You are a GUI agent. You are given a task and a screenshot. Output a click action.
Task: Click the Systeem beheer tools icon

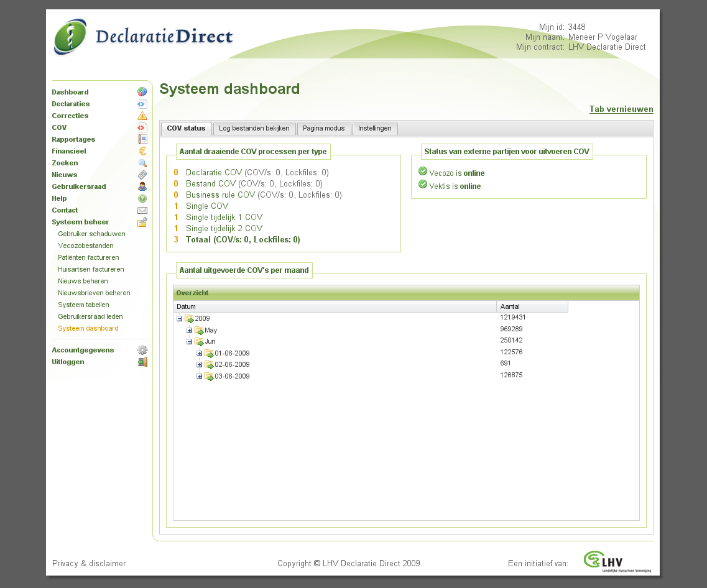point(142,222)
